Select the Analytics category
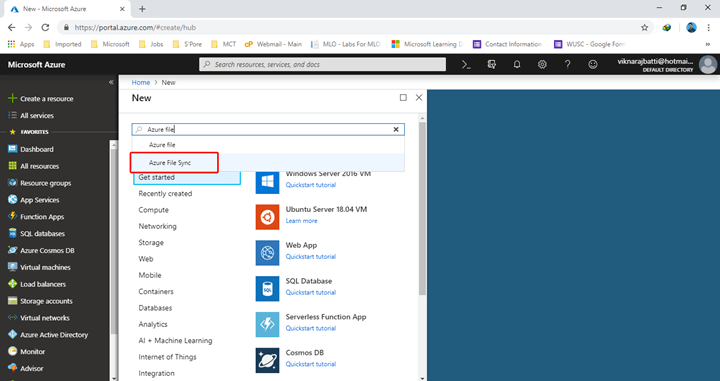The image size is (720, 381). coord(153,324)
